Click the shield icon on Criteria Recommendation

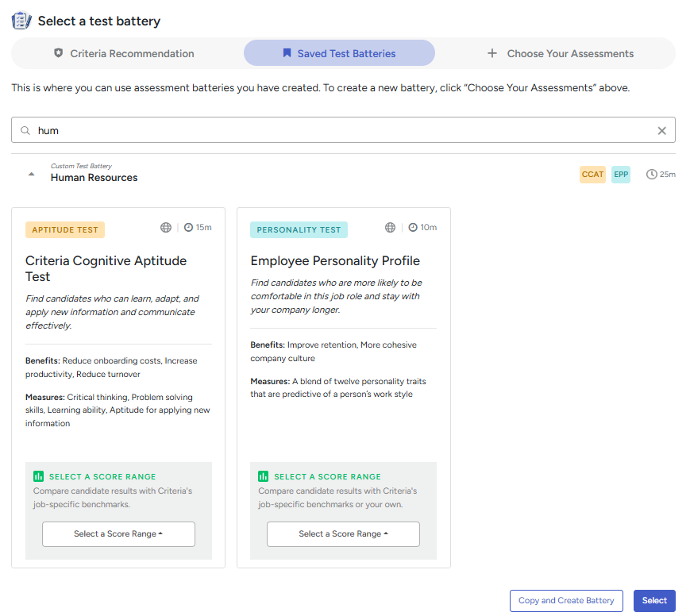(58, 53)
